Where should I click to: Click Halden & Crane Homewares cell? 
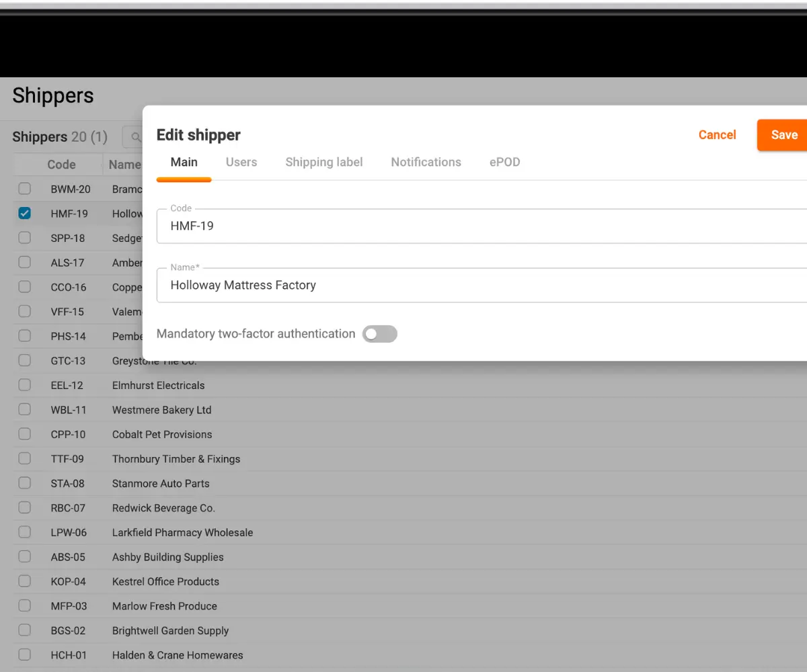click(178, 655)
